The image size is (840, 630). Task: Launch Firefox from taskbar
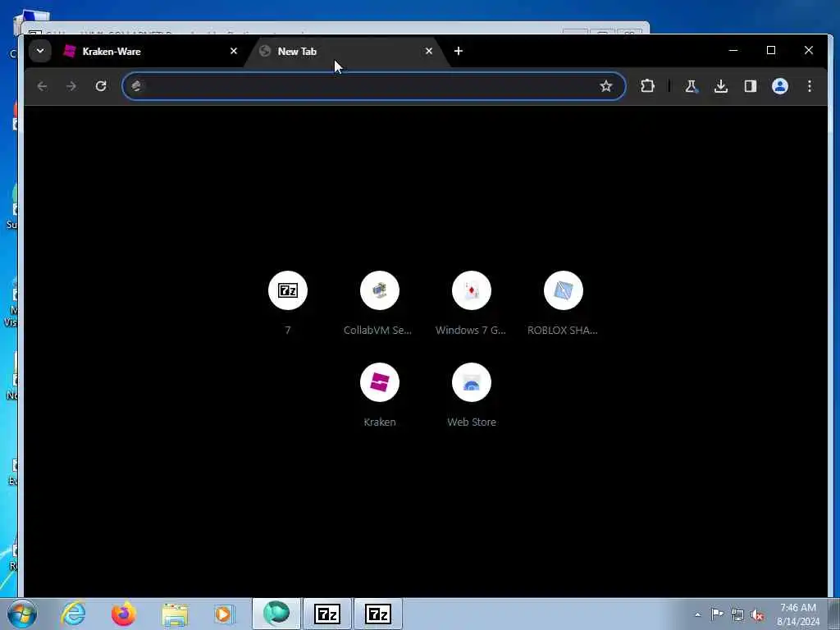[124, 614]
